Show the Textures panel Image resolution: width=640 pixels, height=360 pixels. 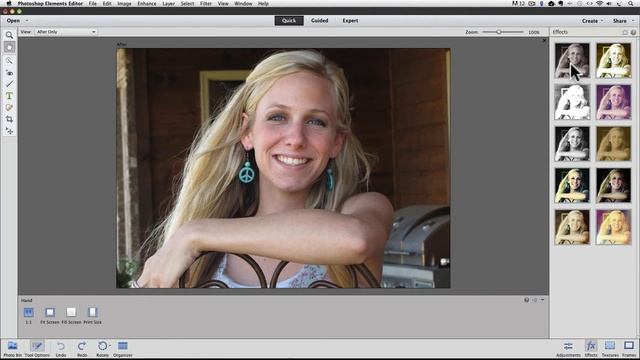pyautogui.click(x=610, y=349)
